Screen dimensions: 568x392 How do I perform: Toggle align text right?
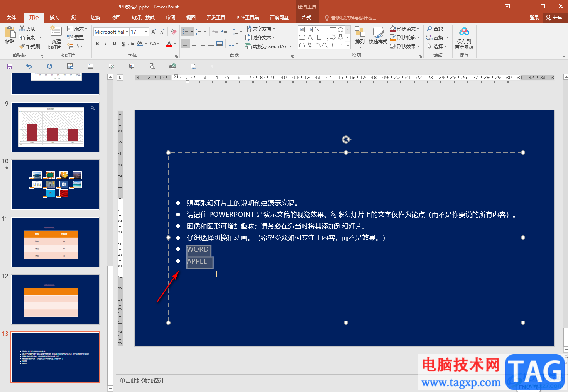click(x=203, y=44)
